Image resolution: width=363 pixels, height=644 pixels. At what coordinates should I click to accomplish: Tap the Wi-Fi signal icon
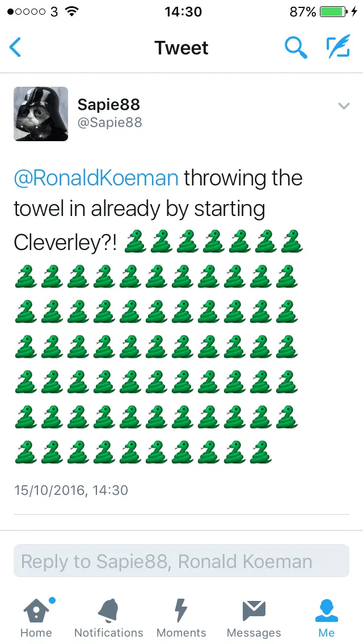tap(71, 11)
